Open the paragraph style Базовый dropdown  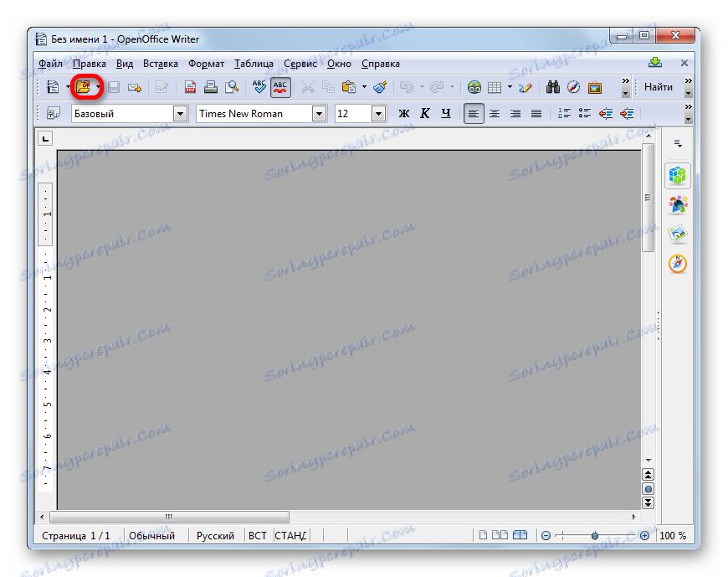[180, 113]
